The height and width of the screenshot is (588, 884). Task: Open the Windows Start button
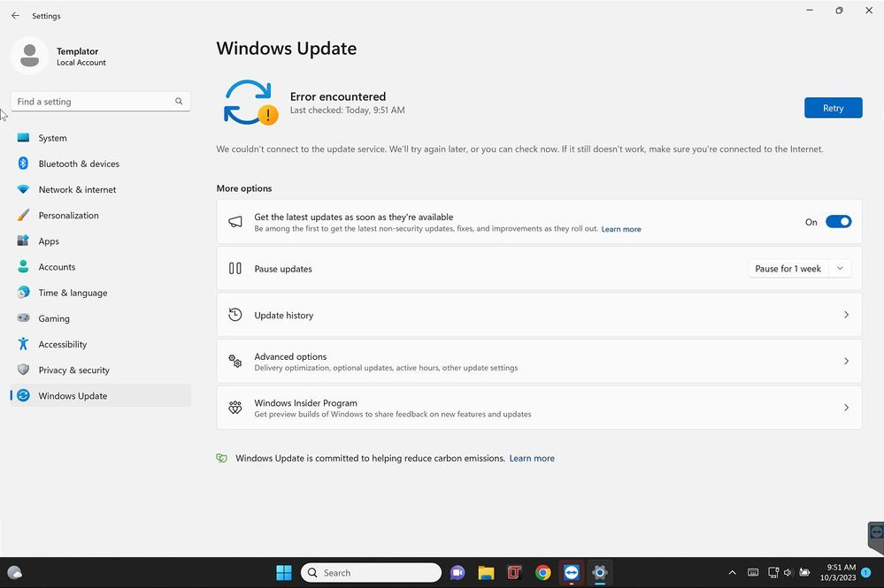pyautogui.click(x=284, y=573)
